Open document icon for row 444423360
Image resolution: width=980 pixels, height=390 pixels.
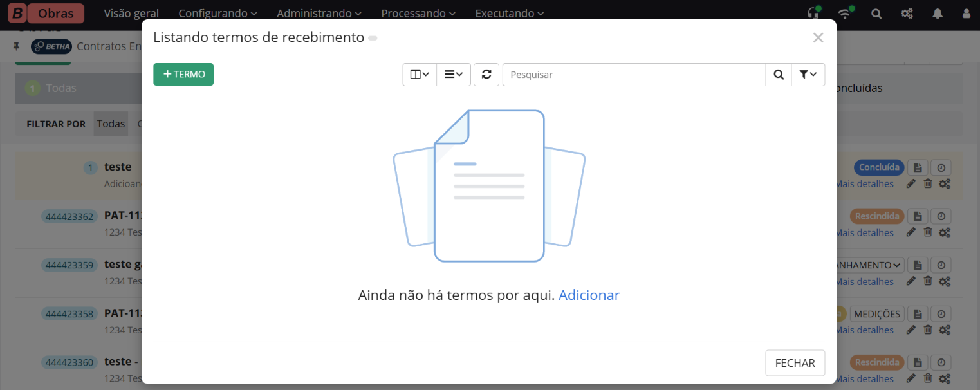(918, 362)
